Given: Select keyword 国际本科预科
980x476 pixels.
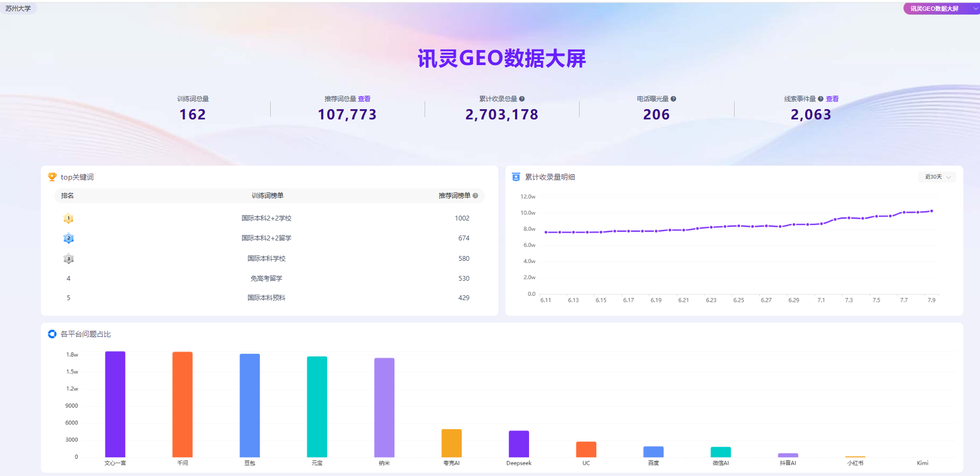Looking at the screenshot, I should tap(266, 298).
